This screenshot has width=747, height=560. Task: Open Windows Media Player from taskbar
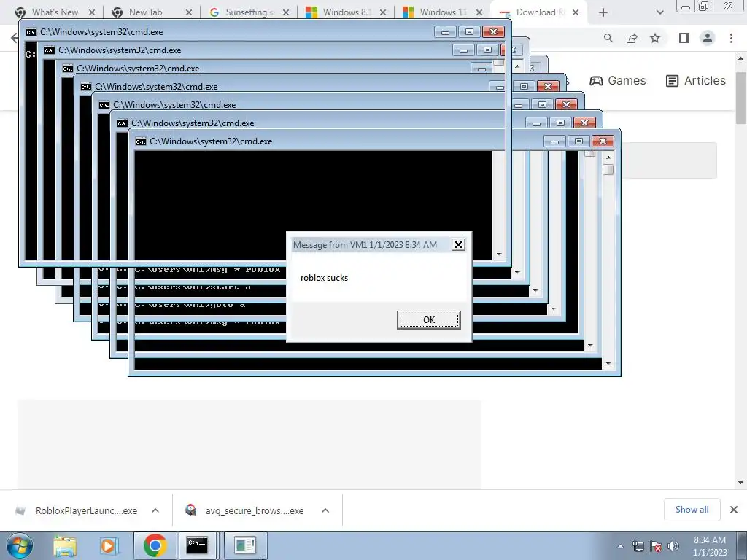coord(109,545)
